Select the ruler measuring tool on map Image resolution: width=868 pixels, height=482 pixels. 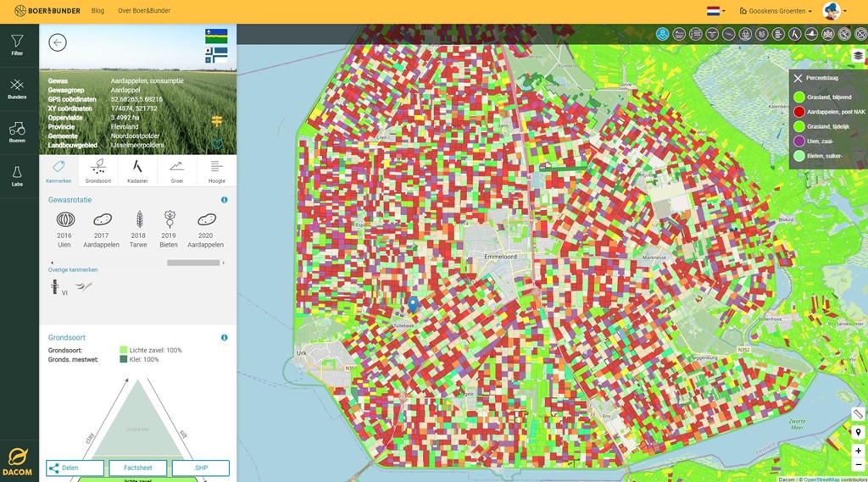click(x=858, y=414)
